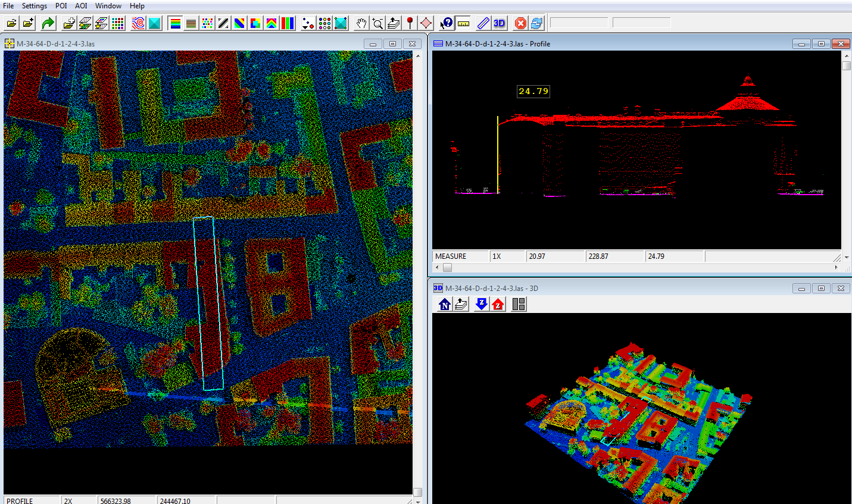This screenshot has width=852, height=504.
Task: Click the cyan pyramid with corner points icon
Action: (341, 23)
